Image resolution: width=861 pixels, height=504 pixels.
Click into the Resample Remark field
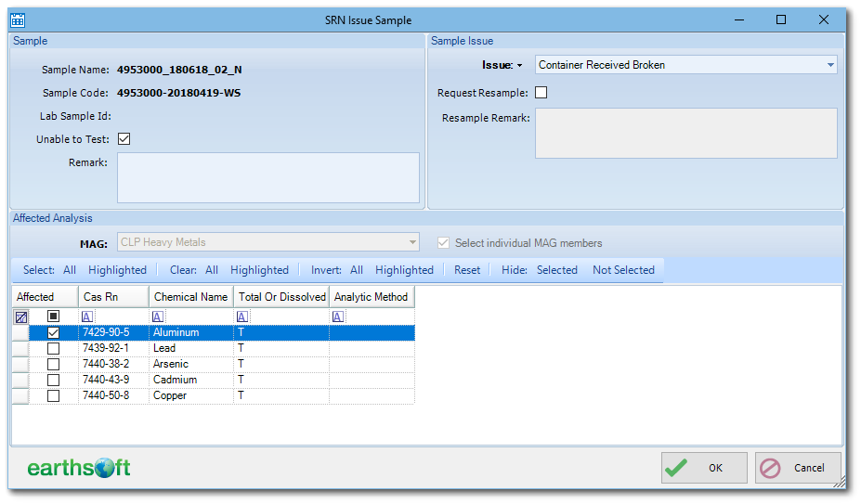pyautogui.click(x=685, y=133)
